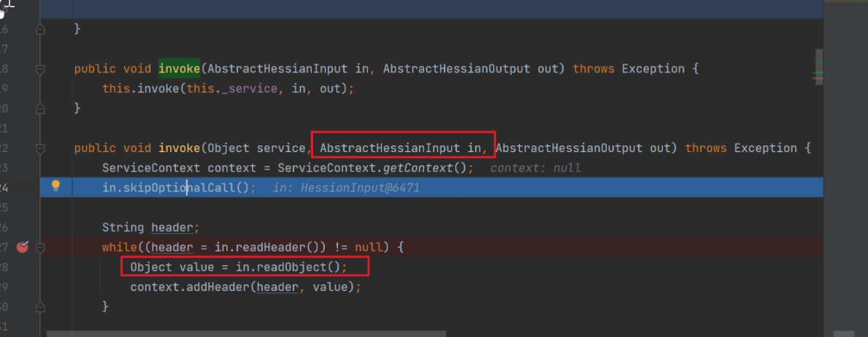
Task: Click the green change marker in the error stripe
Action: coord(818,74)
